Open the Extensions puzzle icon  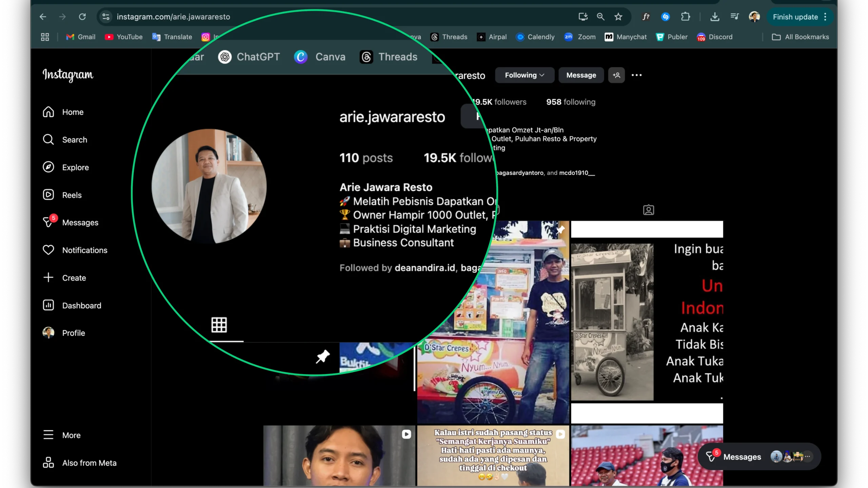tap(685, 17)
